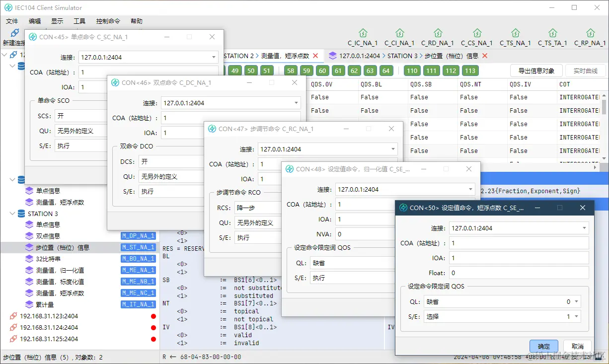609x364 pixels.
Task: Click the STATION 3 database icon in tree
Action: pos(21,214)
